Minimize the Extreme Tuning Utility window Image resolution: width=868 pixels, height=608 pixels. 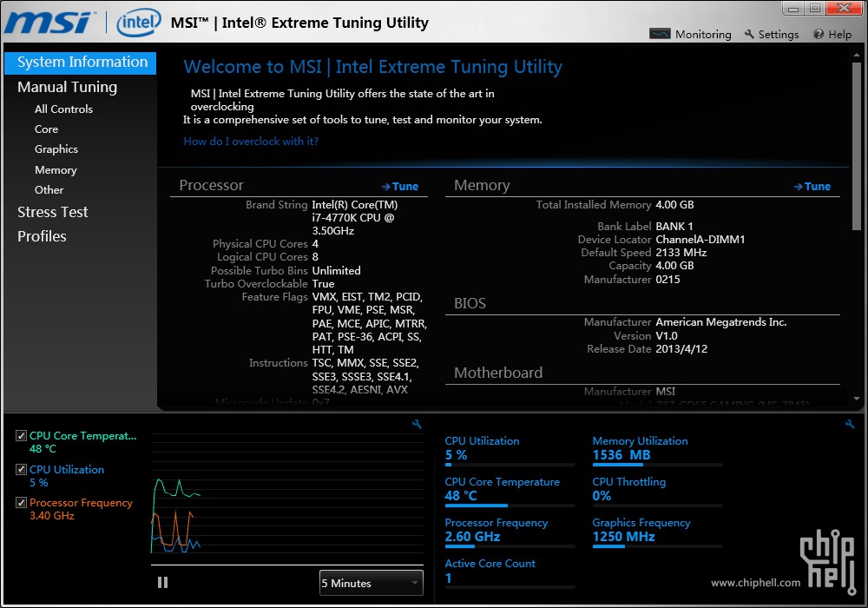[794, 9]
